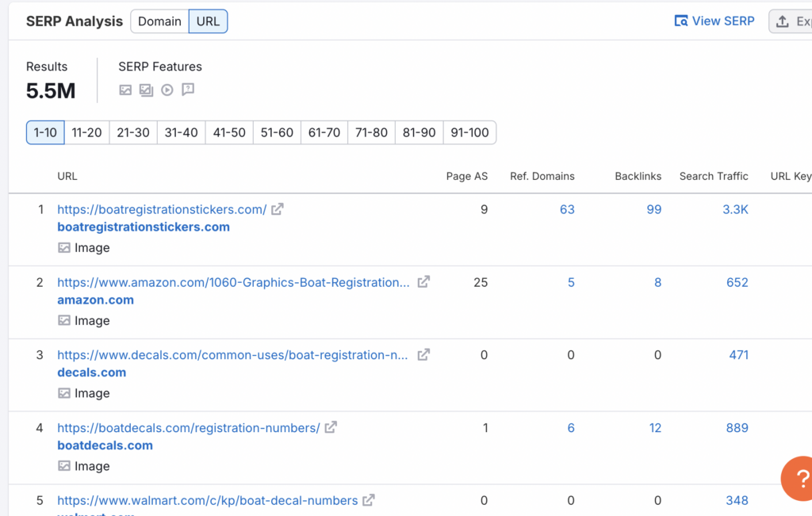
Task: Select results range 21-30
Action: click(x=133, y=132)
